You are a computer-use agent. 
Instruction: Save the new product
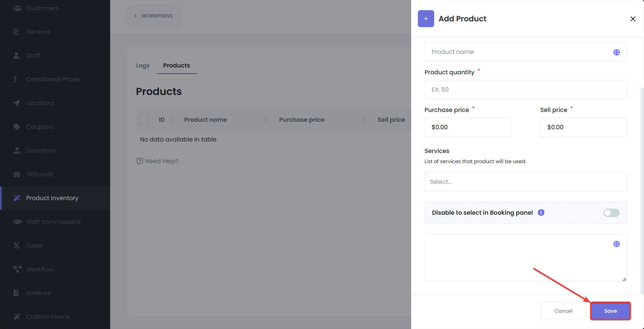[x=610, y=311]
